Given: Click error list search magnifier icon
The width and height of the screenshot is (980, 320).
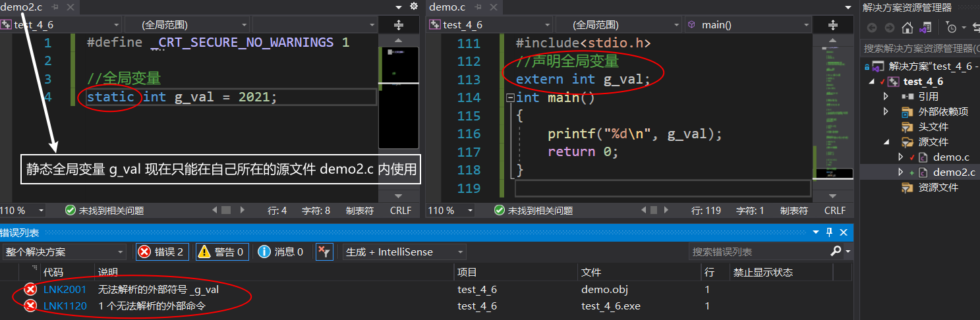Looking at the screenshot, I should pyautogui.click(x=836, y=252).
